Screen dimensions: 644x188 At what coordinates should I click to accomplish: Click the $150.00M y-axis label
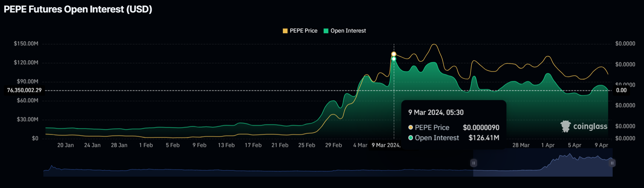(26, 44)
